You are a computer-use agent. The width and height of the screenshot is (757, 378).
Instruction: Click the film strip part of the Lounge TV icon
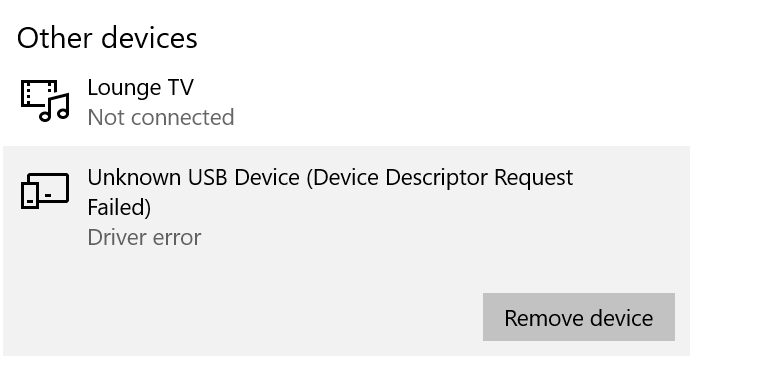(39, 93)
